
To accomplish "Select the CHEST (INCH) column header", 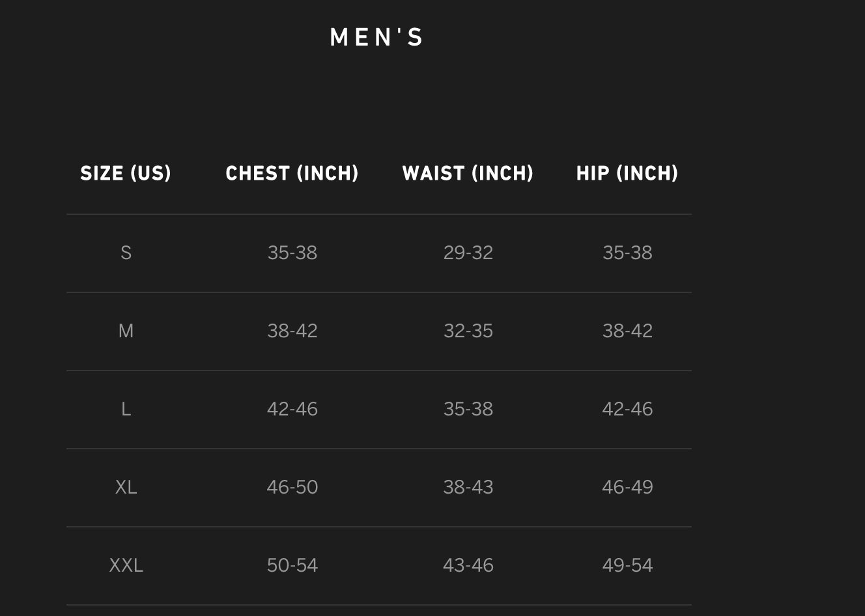I will 292,173.
